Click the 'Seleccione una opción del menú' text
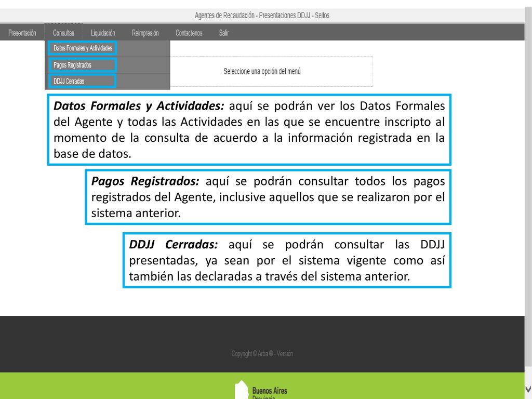Viewport: 532px width, 399px height. click(262, 72)
